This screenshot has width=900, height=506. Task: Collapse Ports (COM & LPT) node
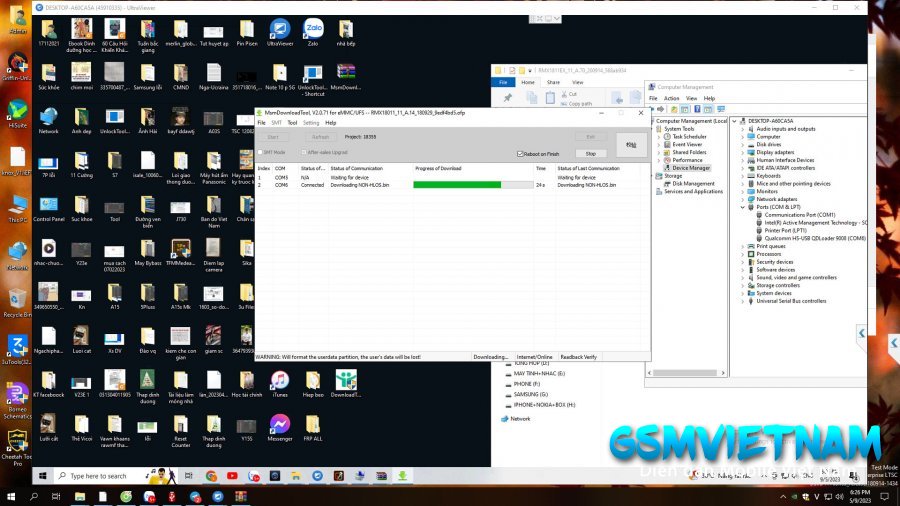pyautogui.click(x=742, y=207)
